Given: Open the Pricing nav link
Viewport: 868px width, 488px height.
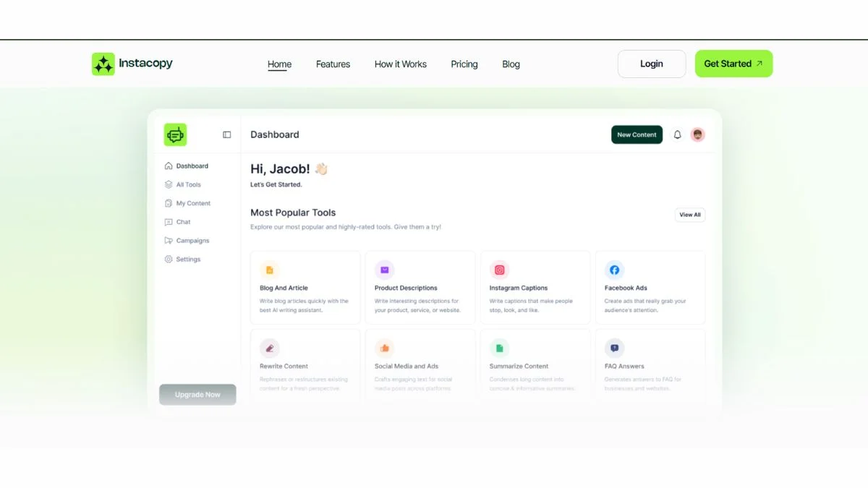Looking at the screenshot, I should 464,64.
